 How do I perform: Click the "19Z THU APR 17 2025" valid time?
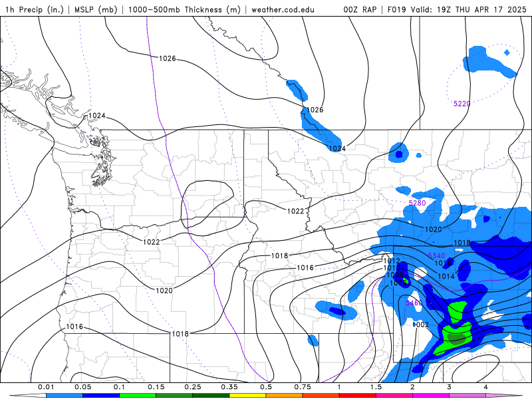pos(481,9)
